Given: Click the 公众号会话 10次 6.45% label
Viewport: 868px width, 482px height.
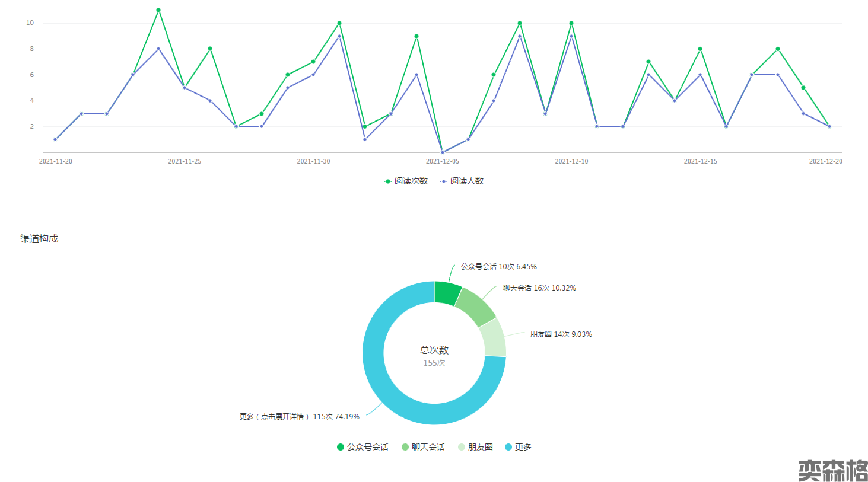Looking at the screenshot, I should pos(498,267).
